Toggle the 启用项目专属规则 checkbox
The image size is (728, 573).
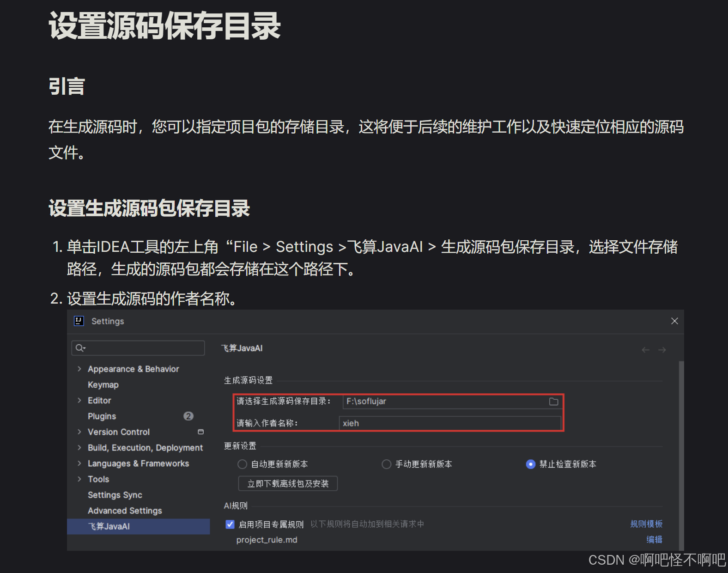(x=230, y=524)
